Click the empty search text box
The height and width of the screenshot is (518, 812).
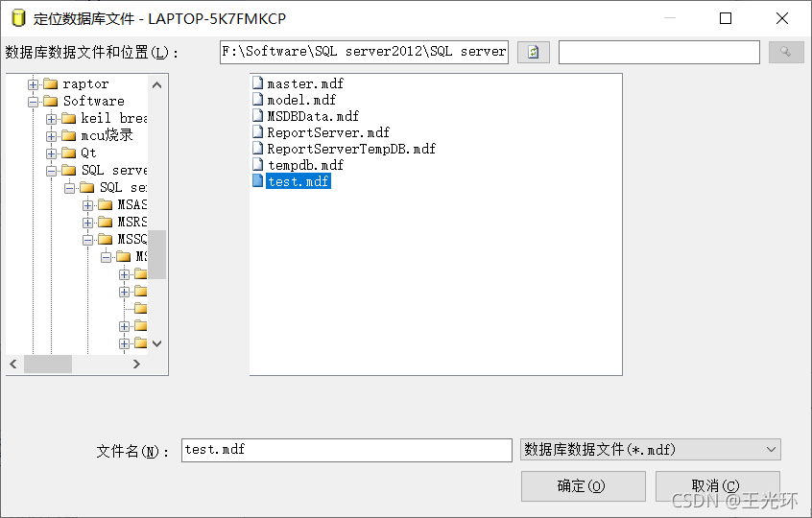(659, 52)
